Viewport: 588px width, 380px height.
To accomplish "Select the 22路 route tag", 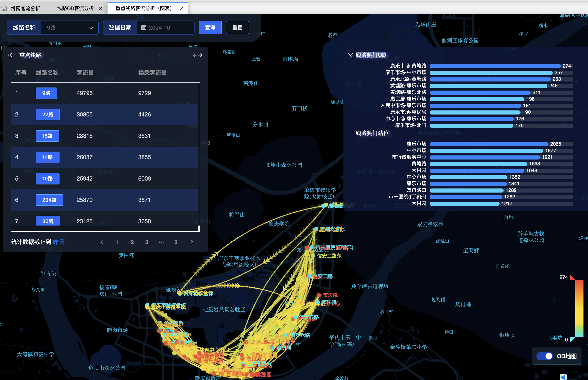I will click(x=48, y=114).
